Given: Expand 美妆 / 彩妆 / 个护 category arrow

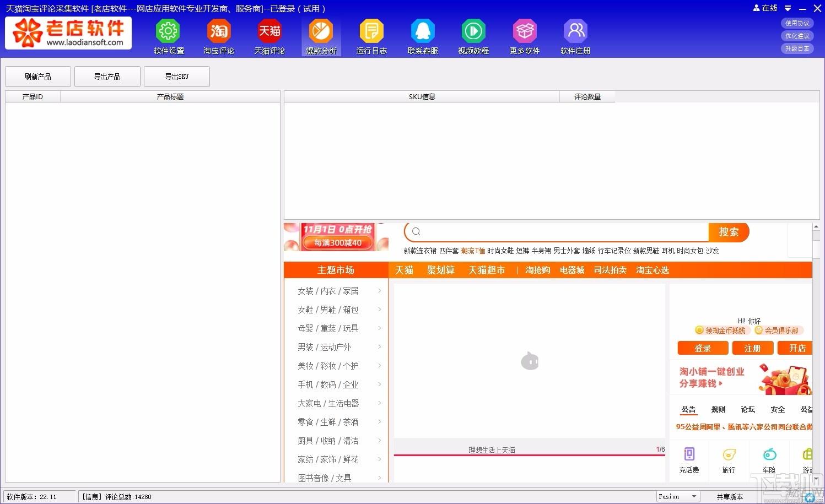Looking at the screenshot, I should (380, 366).
